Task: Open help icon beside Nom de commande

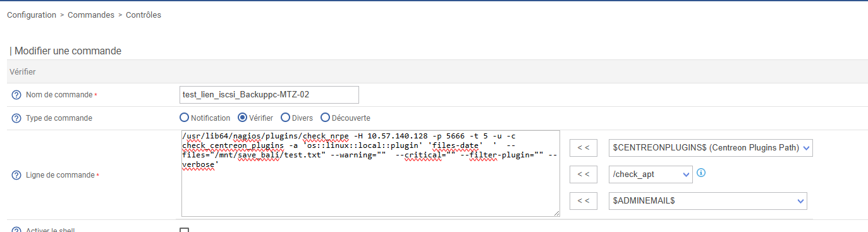Action: (x=16, y=95)
